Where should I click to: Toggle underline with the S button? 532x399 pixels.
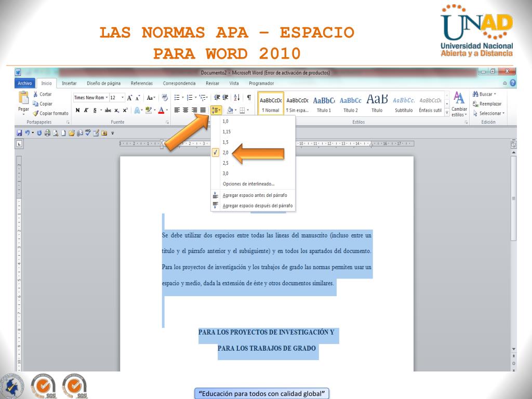(x=95, y=110)
